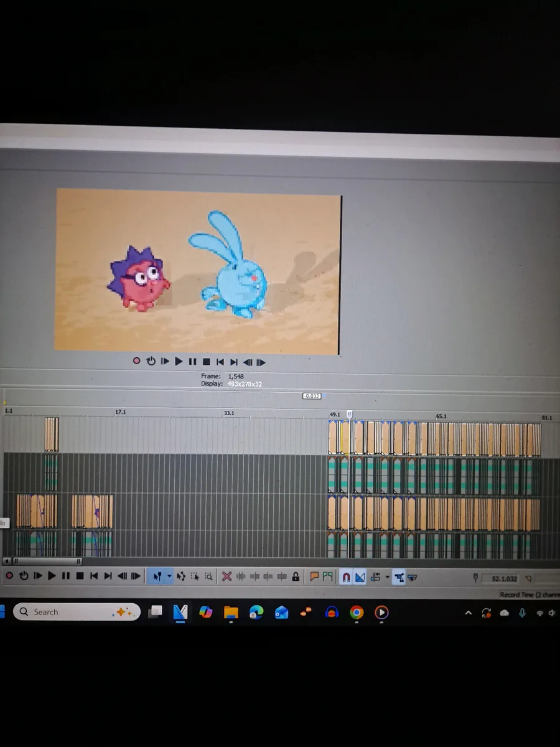Click the video preview image with cartoon characters
Screen dimensions: 560x747
(198, 271)
